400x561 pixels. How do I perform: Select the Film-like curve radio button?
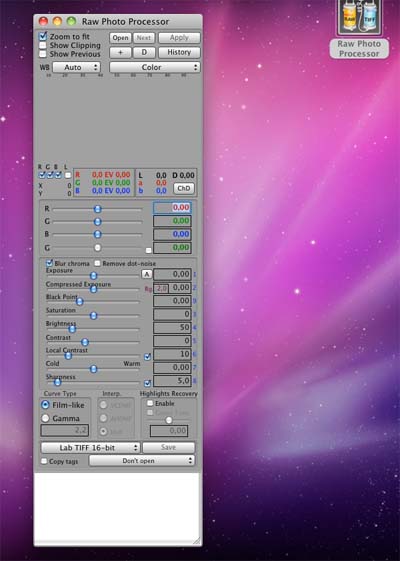(45, 405)
